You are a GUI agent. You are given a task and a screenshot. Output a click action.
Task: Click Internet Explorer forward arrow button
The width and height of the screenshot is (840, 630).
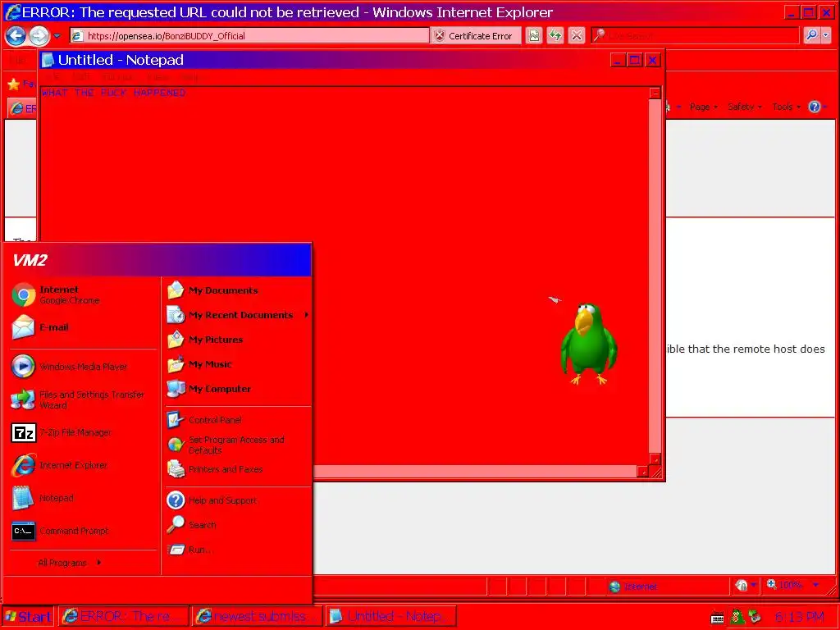point(39,36)
